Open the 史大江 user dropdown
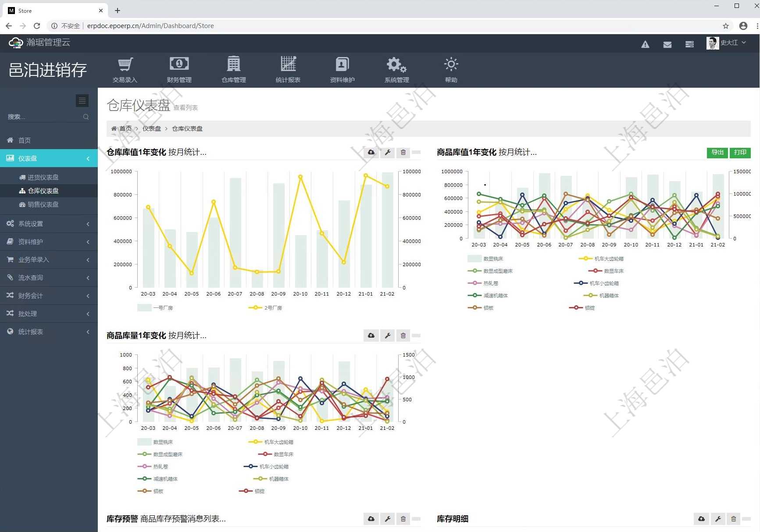This screenshot has width=760, height=532. click(726, 43)
